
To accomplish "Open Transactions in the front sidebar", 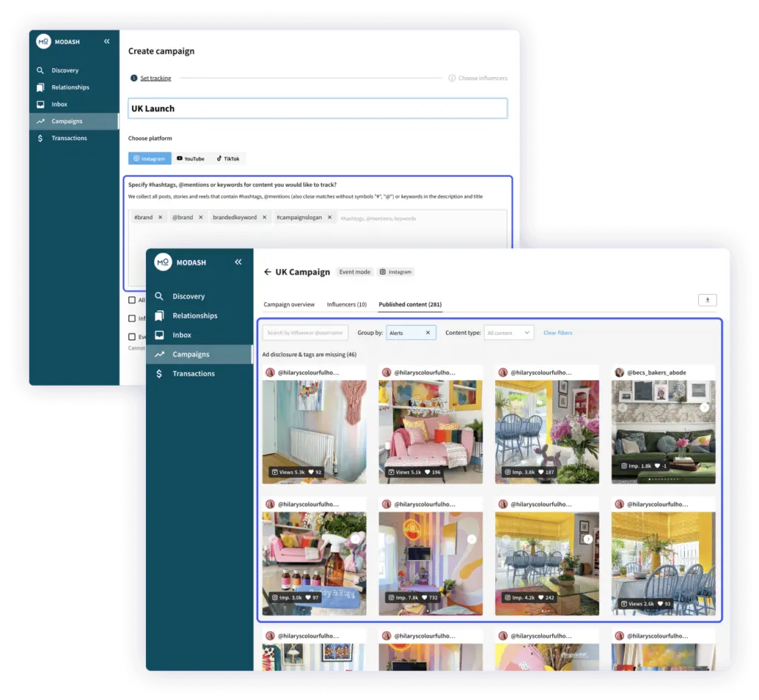I will 193,373.
